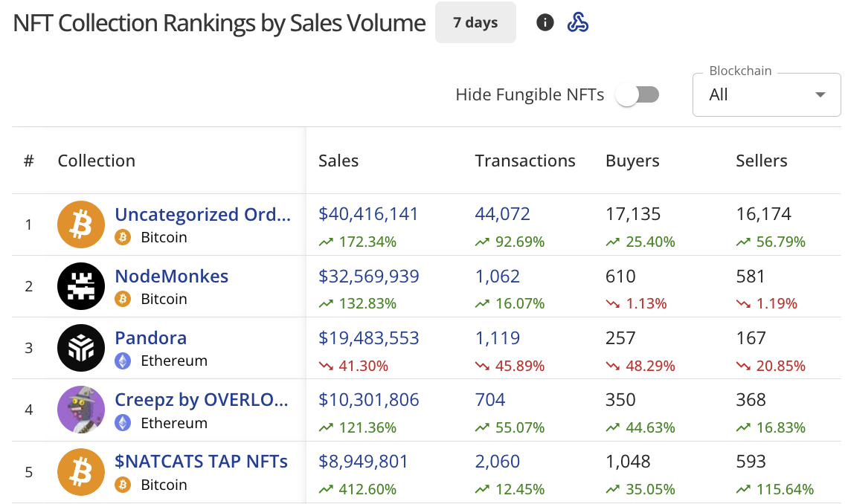Click transactions value 1,119
This screenshot has width=848, height=504.
(x=498, y=337)
